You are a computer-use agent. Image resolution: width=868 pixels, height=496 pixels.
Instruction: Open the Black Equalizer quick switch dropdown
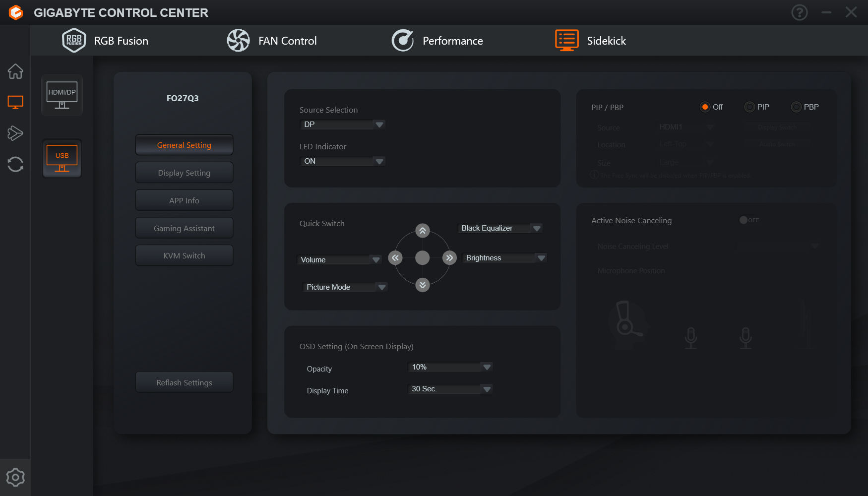[500, 228]
